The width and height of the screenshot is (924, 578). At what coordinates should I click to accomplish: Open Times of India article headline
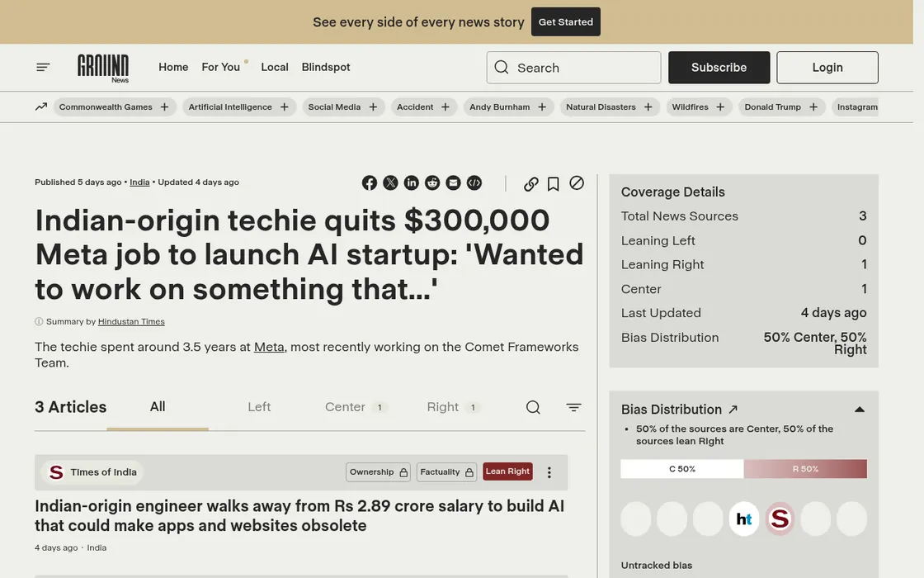(299, 515)
